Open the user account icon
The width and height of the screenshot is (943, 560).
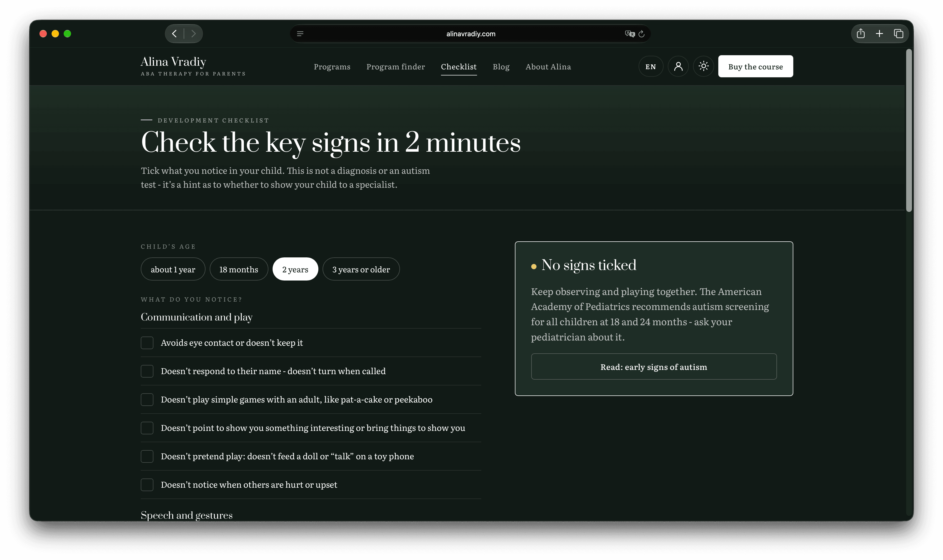(678, 67)
